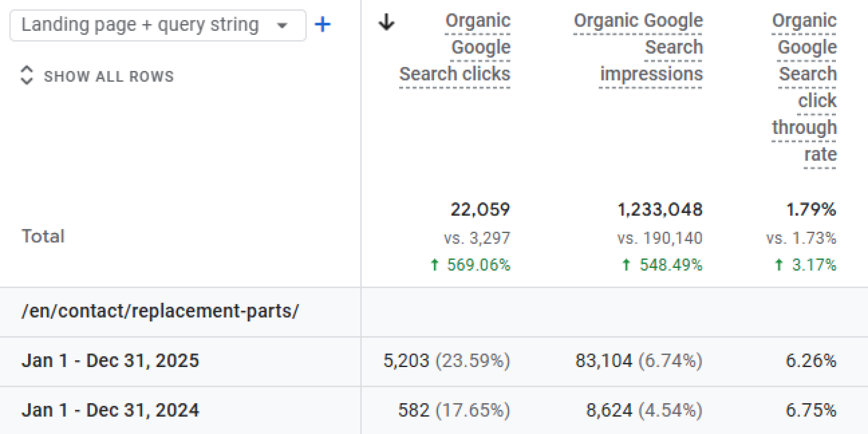Sort by Organic Google Search clicks header

coord(455,48)
